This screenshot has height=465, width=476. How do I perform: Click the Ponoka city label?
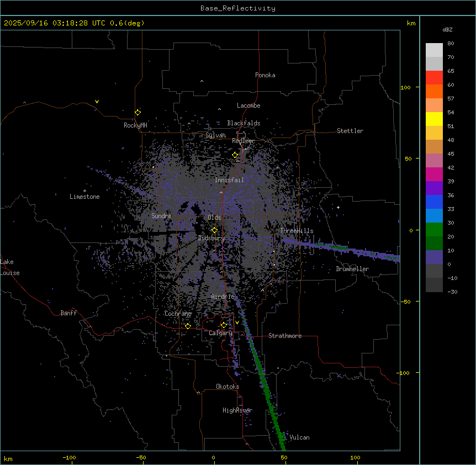(265, 75)
